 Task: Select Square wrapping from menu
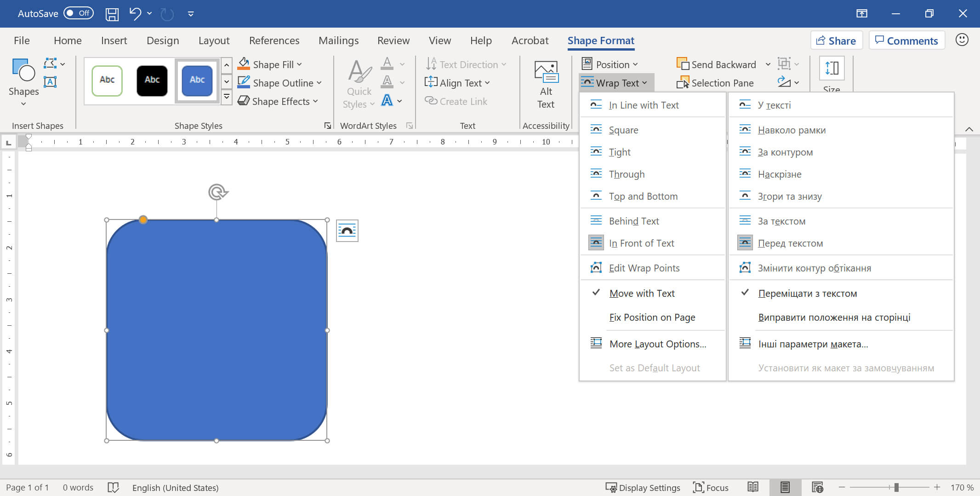pyautogui.click(x=623, y=130)
